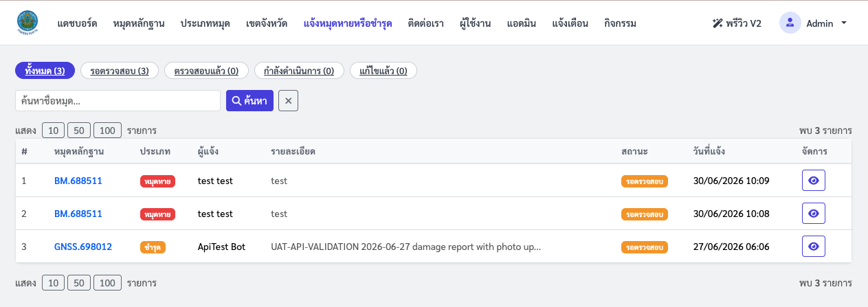
Task: Show 50 items per page at bottom
Action: pyautogui.click(x=79, y=282)
